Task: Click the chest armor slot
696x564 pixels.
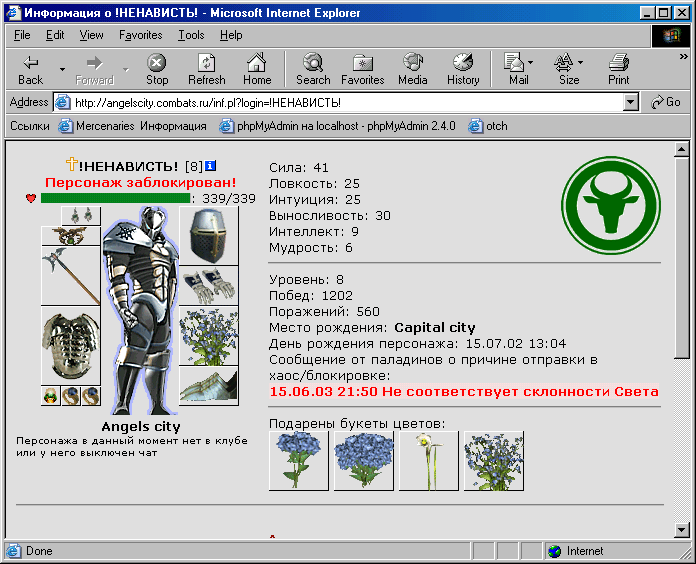Action: [71, 346]
